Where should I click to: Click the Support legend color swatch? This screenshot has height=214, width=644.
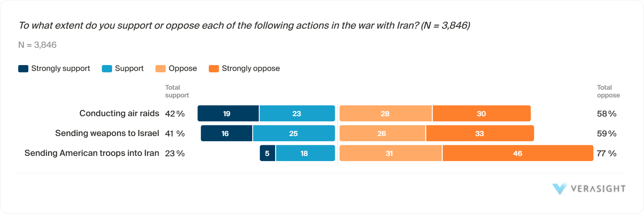point(107,69)
